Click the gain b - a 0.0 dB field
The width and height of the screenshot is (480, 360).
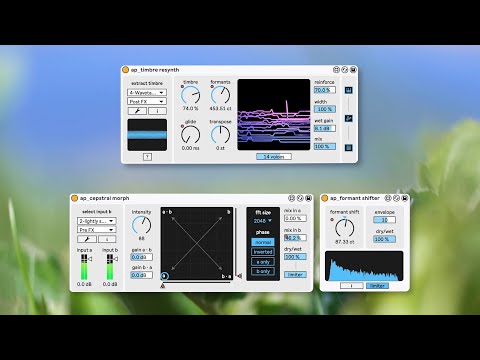pos(142,275)
